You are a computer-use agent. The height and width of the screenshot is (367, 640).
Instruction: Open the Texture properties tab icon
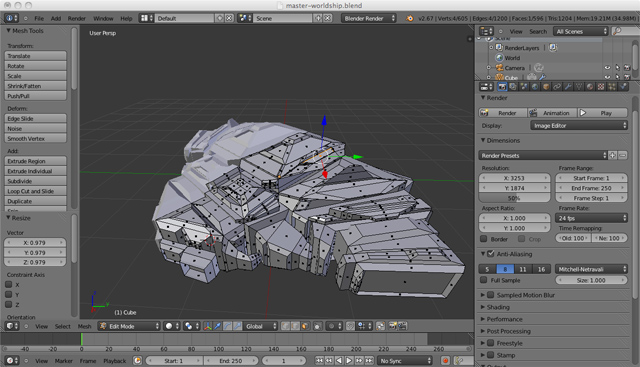[601, 87]
